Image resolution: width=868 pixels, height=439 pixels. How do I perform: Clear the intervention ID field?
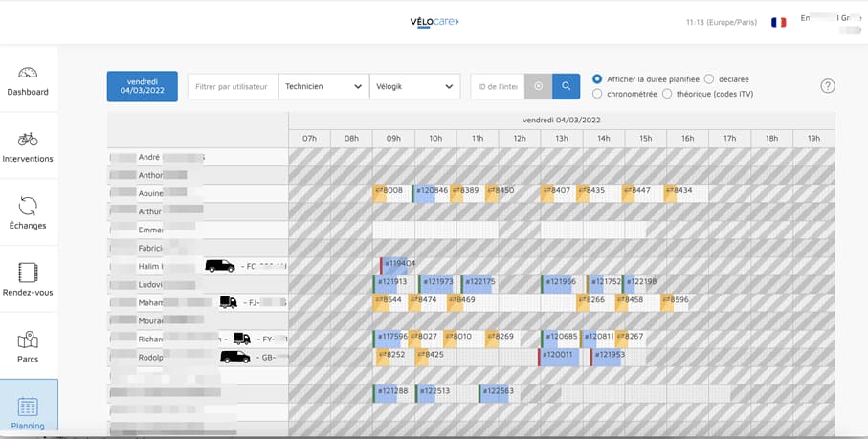[539, 86]
